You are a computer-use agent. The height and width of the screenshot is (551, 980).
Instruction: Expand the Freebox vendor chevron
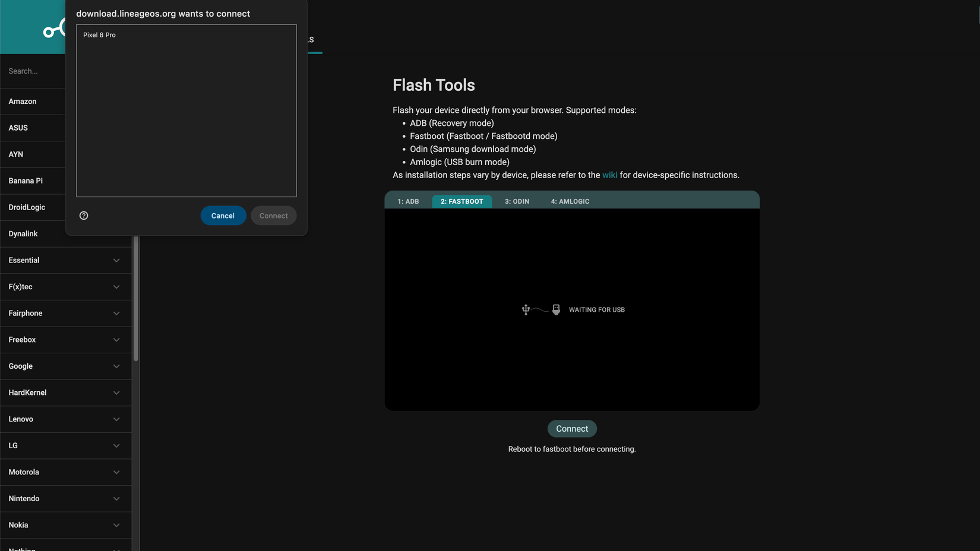point(116,340)
